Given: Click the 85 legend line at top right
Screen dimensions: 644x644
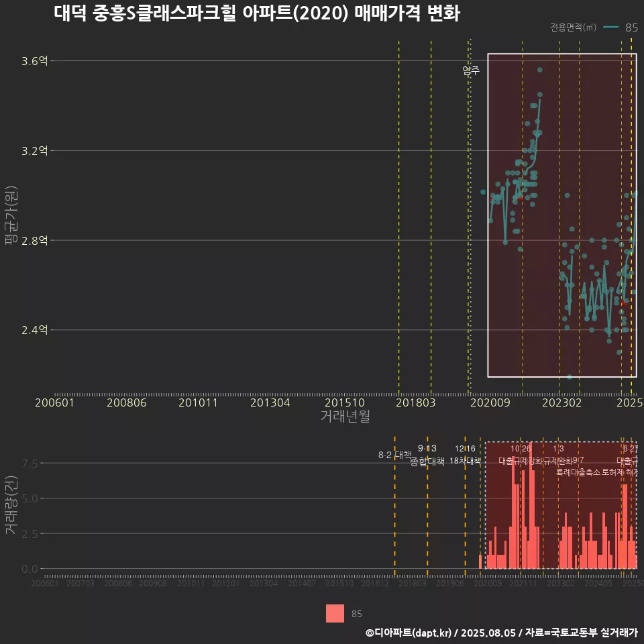Looking at the screenshot, I should [611, 27].
